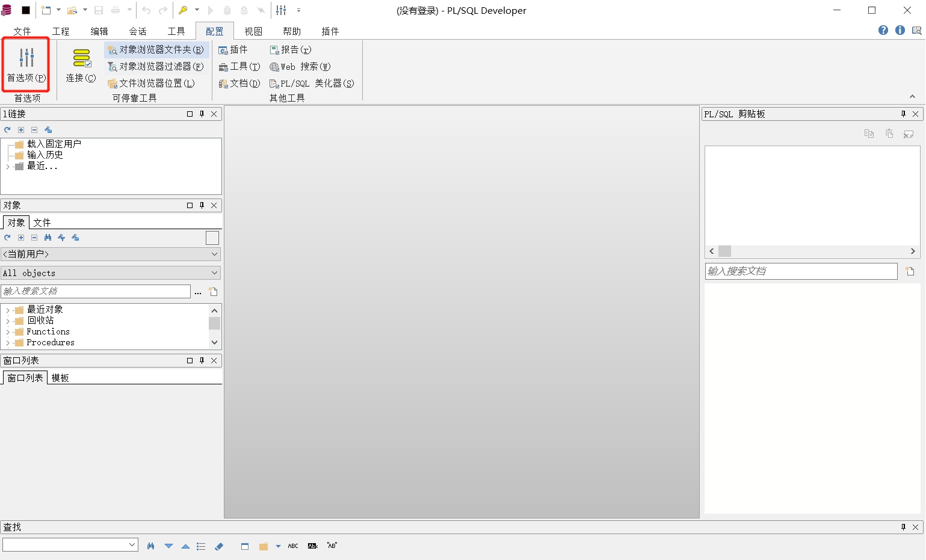The width and height of the screenshot is (926, 560).
Task: Toggle pin on the 查找 panel
Action: [903, 527]
